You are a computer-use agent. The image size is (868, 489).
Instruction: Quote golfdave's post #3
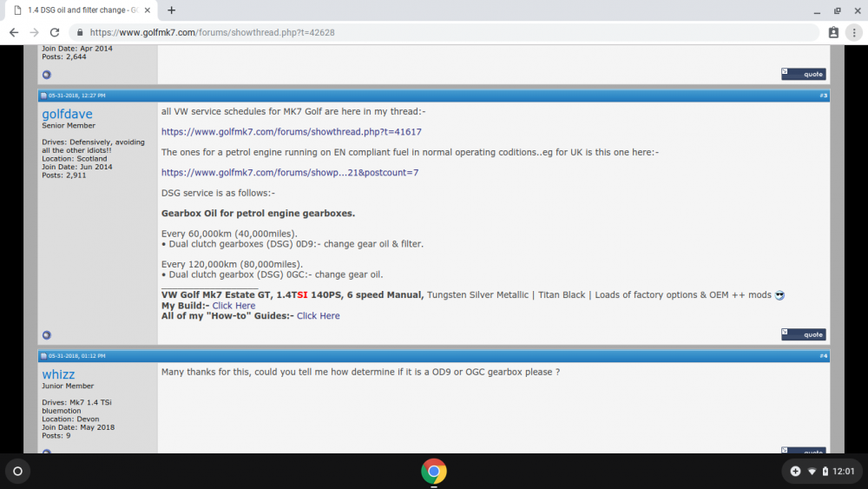tap(803, 334)
